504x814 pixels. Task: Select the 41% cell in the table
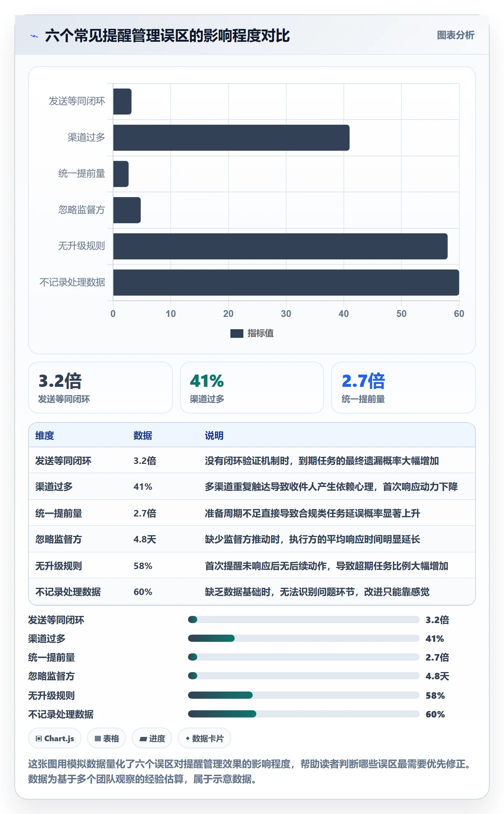143,487
